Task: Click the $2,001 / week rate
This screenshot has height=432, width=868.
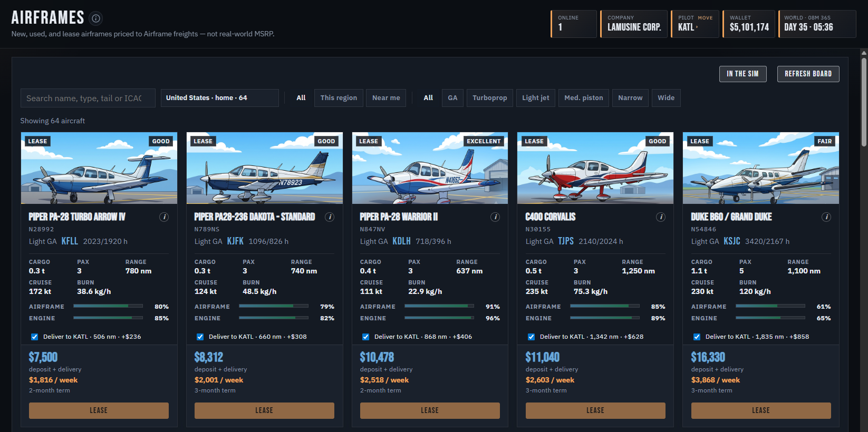Action: [x=219, y=380]
